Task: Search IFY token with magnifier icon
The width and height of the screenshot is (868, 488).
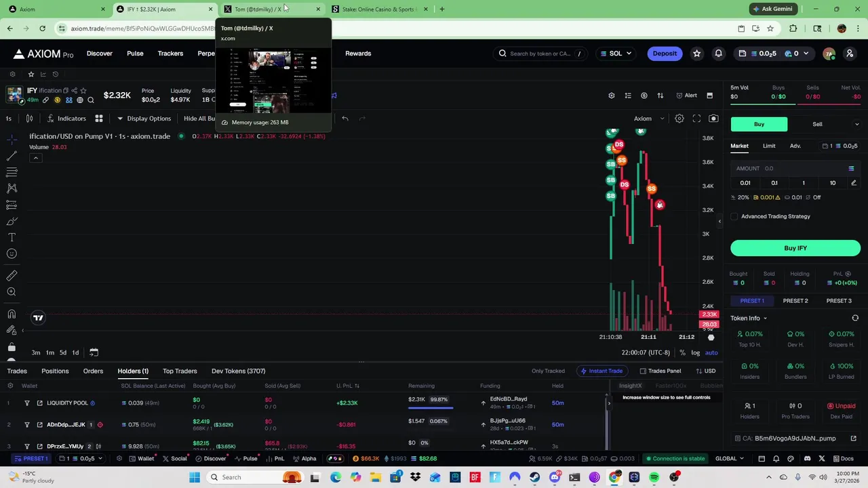Action: (x=91, y=100)
